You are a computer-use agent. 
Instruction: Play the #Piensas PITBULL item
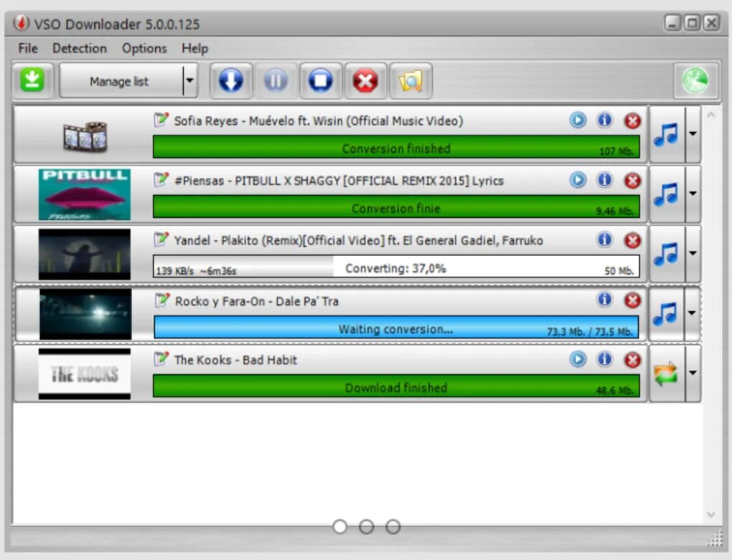pos(578,180)
